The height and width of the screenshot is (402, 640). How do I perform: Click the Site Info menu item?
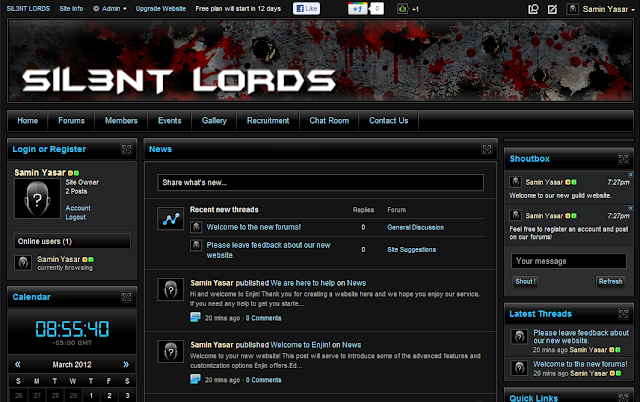[71, 9]
